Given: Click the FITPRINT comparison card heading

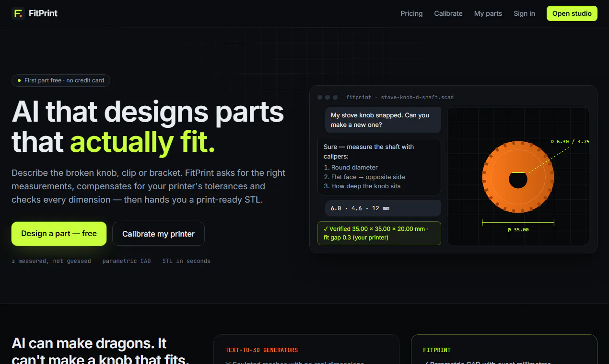Looking at the screenshot, I should coord(437,350).
